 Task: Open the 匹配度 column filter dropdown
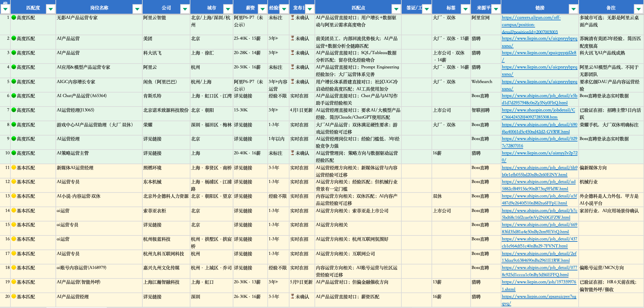point(51,9)
